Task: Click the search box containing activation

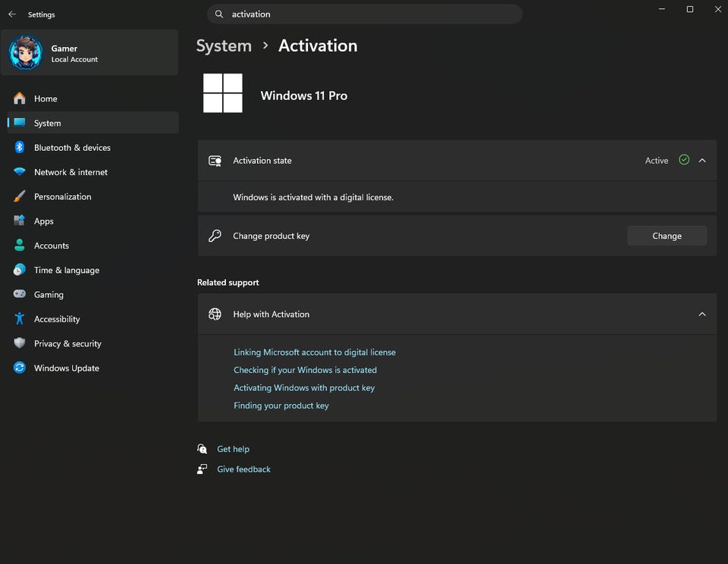Action: click(x=372, y=14)
